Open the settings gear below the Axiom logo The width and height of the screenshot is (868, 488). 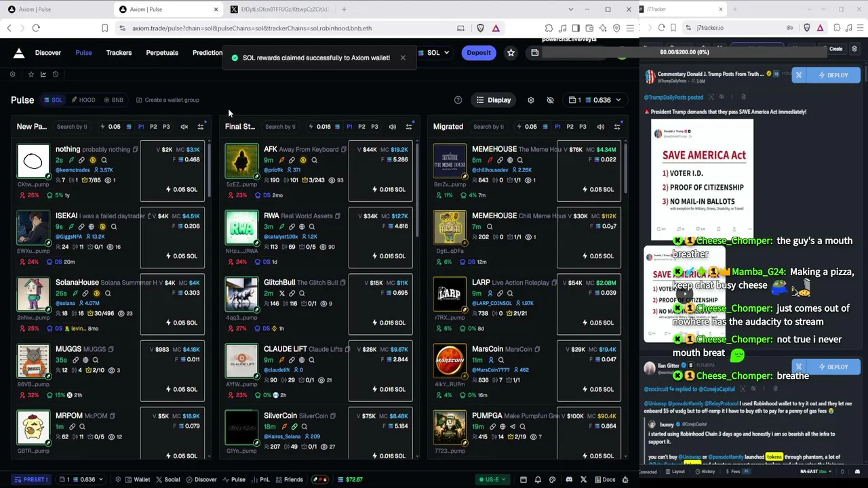click(12, 74)
